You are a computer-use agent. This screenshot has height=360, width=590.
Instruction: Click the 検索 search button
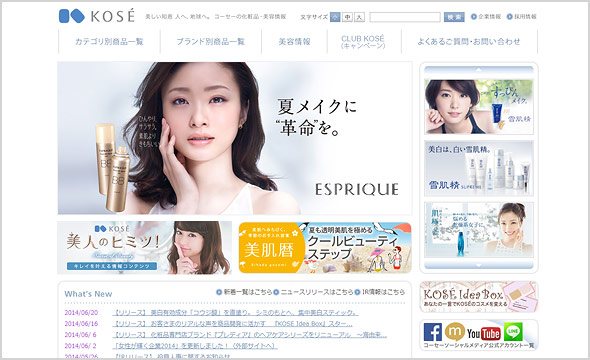[x=454, y=17]
